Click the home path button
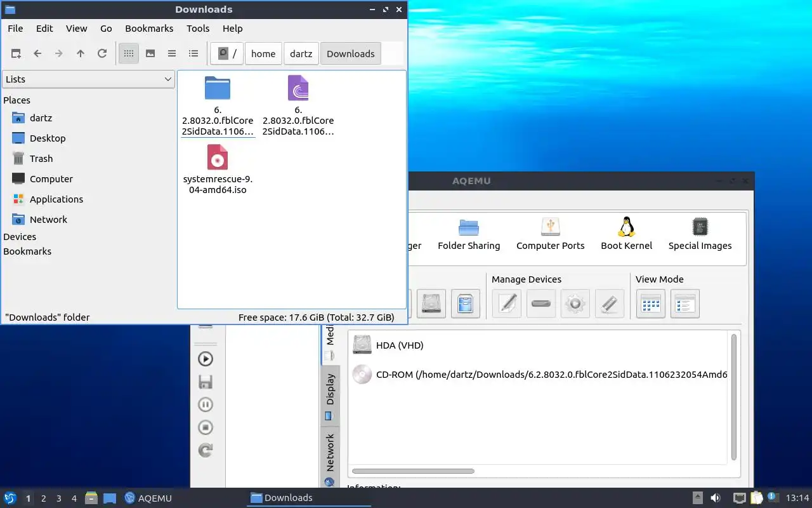The width and height of the screenshot is (812, 508). tap(263, 54)
